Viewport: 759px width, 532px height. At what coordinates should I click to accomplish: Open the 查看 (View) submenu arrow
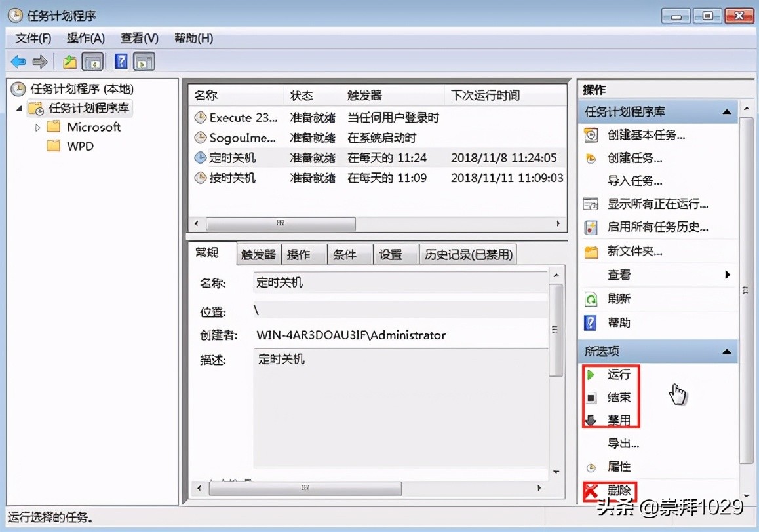pyautogui.click(x=728, y=275)
